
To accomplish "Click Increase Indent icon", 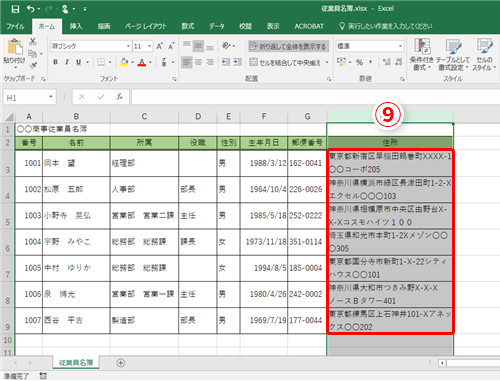I will [237, 62].
